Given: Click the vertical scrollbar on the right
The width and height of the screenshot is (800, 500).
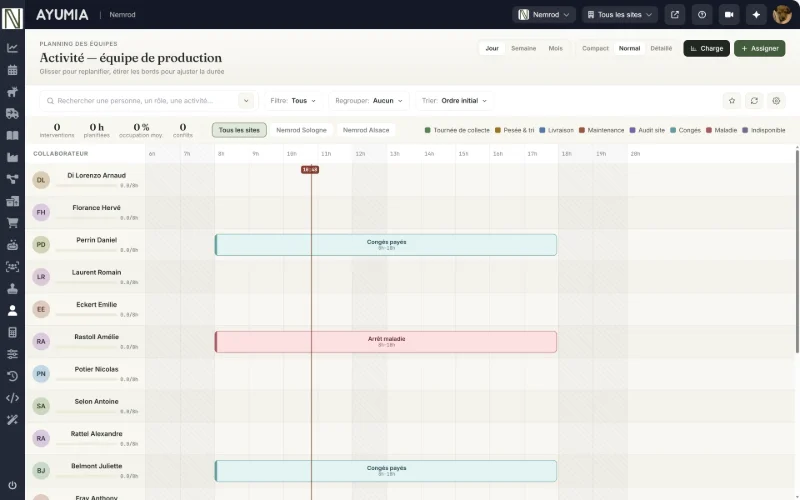Looking at the screenshot, I should coord(797,250).
